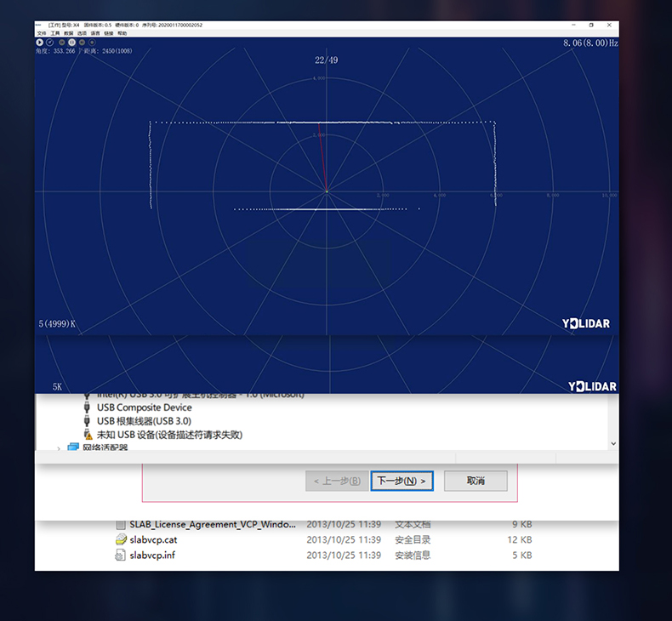
Task: Click the USB 根集线器 device icon
Action: click(x=87, y=420)
